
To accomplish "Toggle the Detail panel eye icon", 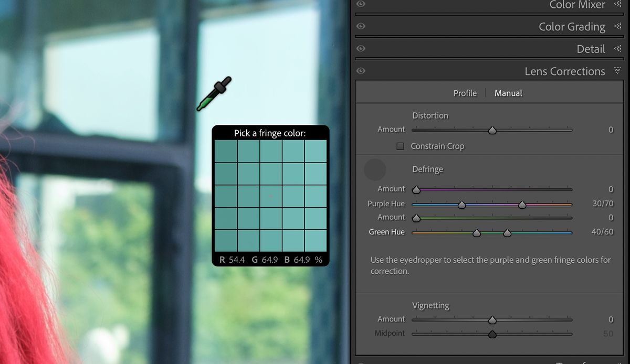I will point(361,49).
